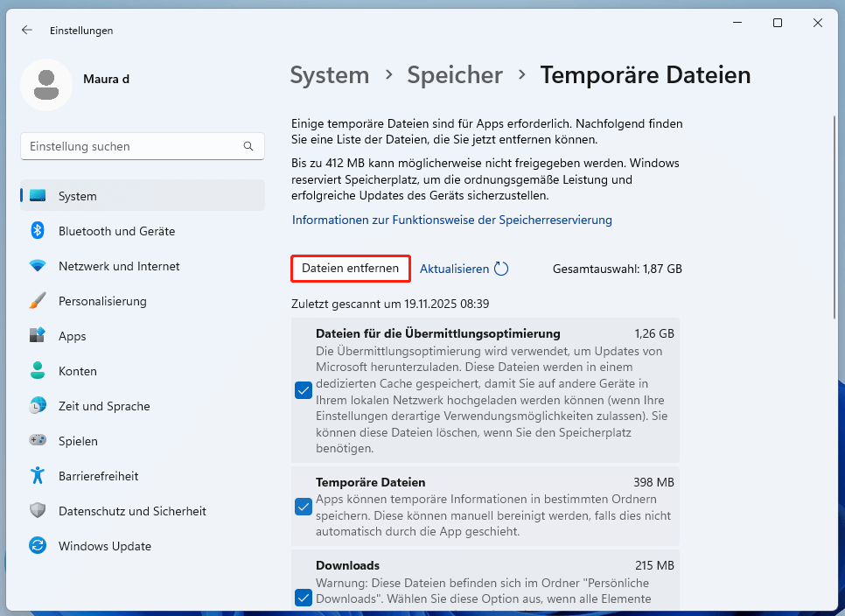Disable the Temporäre Dateien checkbox
The height and width of the screenshot is (616, 845).
304,507
